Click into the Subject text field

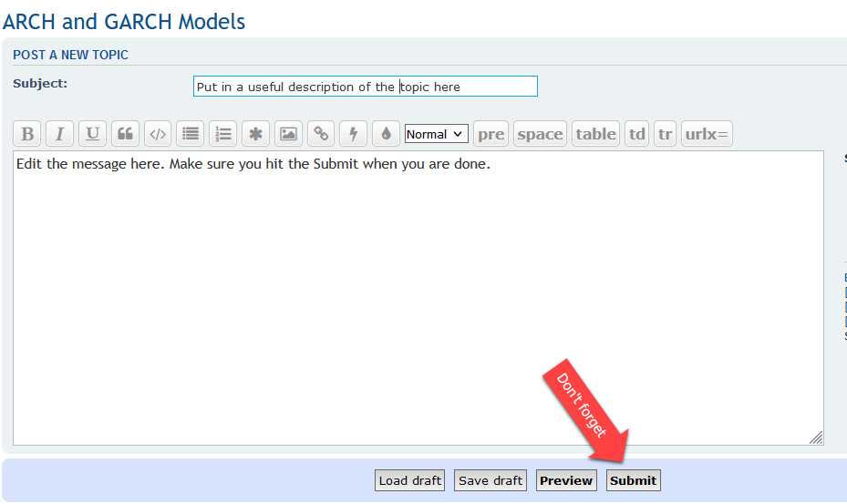pos(365,87)
